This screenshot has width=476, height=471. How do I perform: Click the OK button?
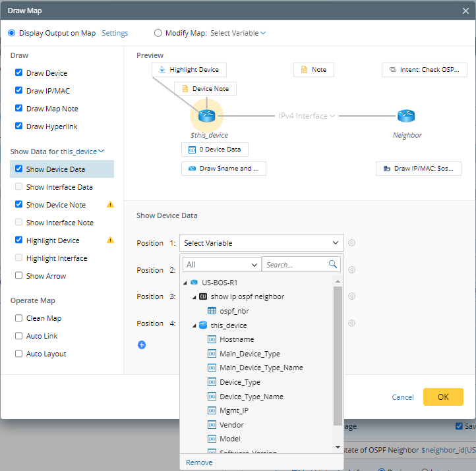point(443,397)
